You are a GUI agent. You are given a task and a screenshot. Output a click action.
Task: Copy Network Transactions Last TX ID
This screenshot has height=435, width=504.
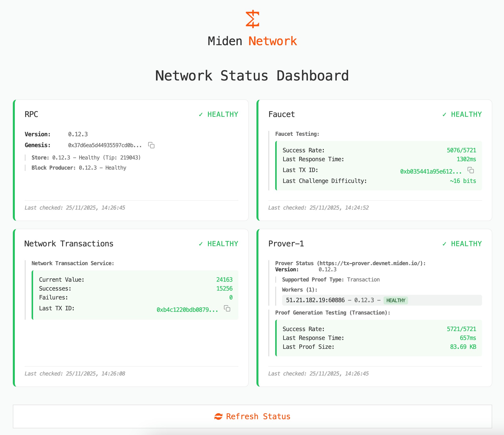[227, 308]
